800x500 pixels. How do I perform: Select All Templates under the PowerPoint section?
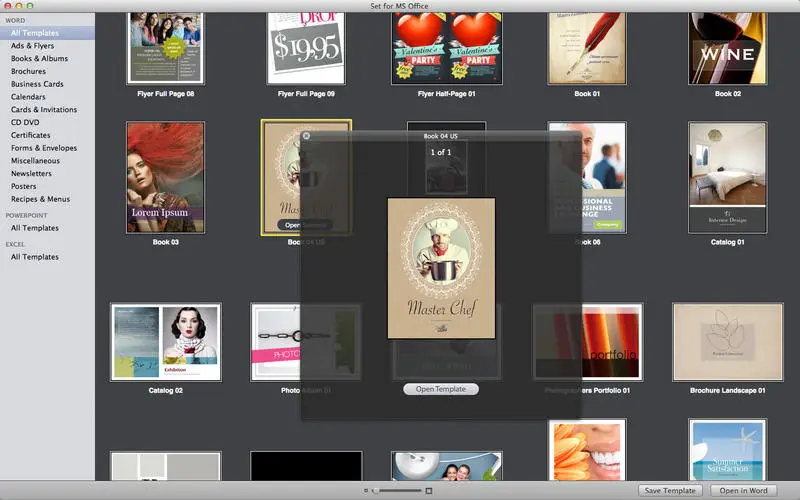(35, 228)
